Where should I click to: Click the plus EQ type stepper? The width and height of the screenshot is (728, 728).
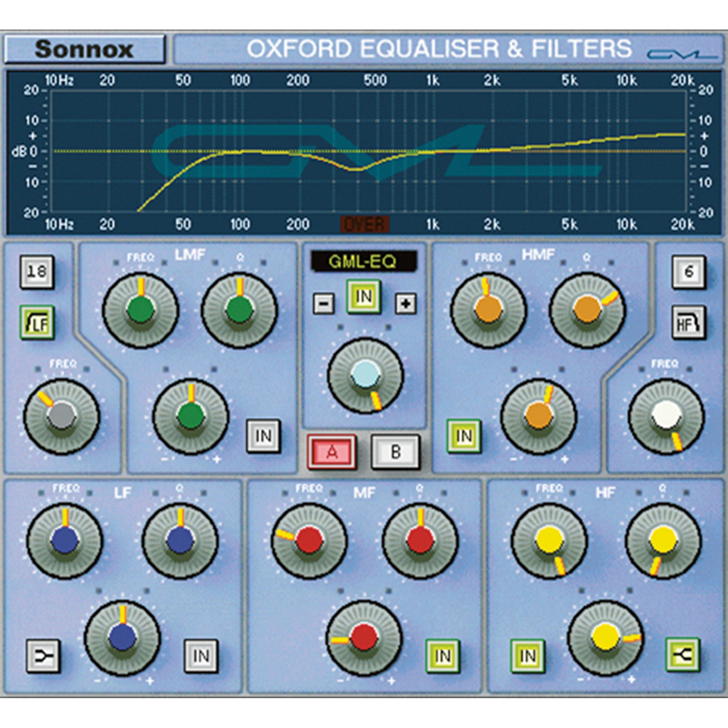point(405,303)
